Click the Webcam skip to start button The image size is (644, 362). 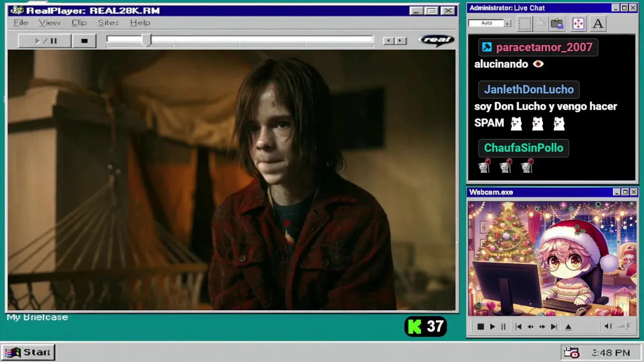[x=518, y=327]
